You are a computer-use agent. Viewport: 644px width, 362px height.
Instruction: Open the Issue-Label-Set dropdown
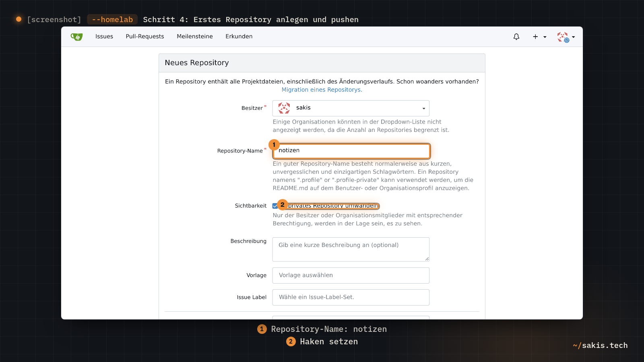[351, 297]
